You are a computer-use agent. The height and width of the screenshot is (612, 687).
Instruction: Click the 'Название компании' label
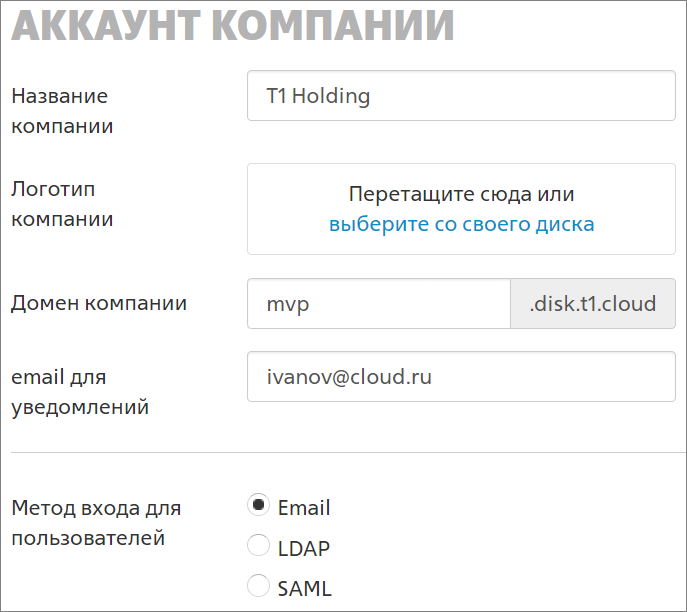pos(62,111)
